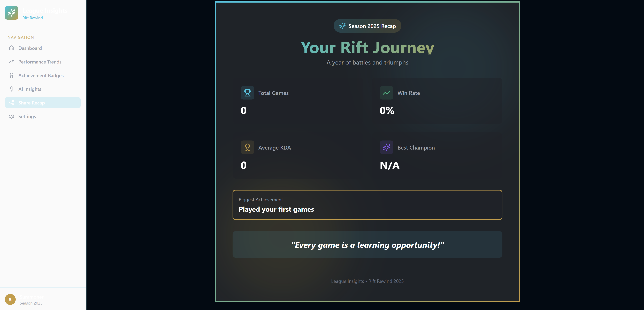
Task: Click the Achievement Badges ribbon icon
Action: click(x=12, y=75)
